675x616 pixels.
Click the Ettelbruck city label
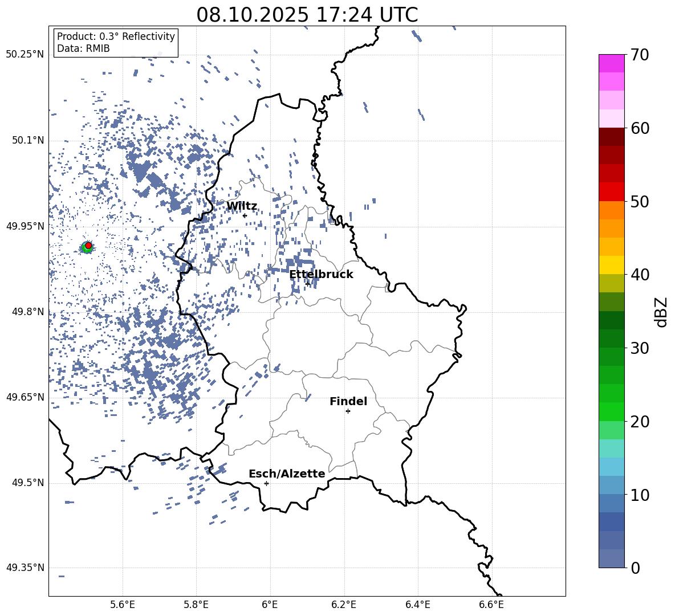[x=321, y=274]
